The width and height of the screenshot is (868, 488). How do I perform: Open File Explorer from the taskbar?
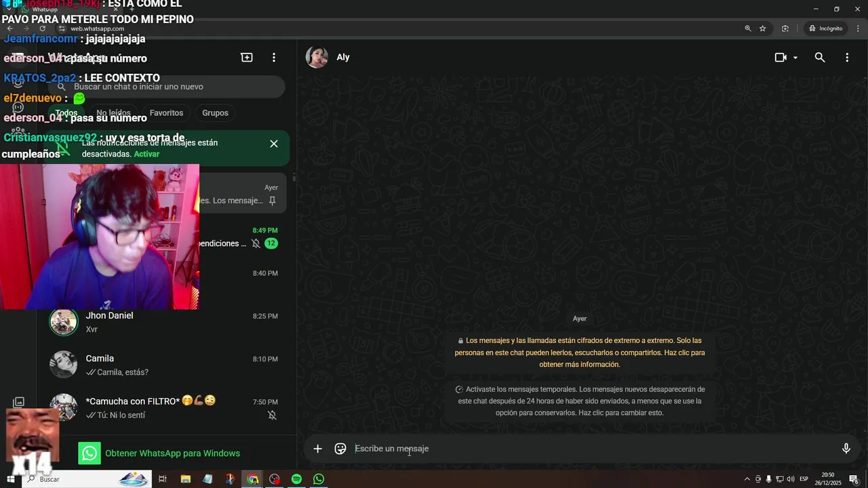pos(186,479)
